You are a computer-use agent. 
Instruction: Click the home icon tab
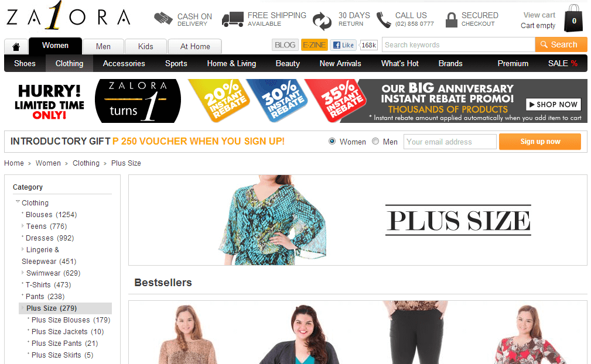(16, 47)
